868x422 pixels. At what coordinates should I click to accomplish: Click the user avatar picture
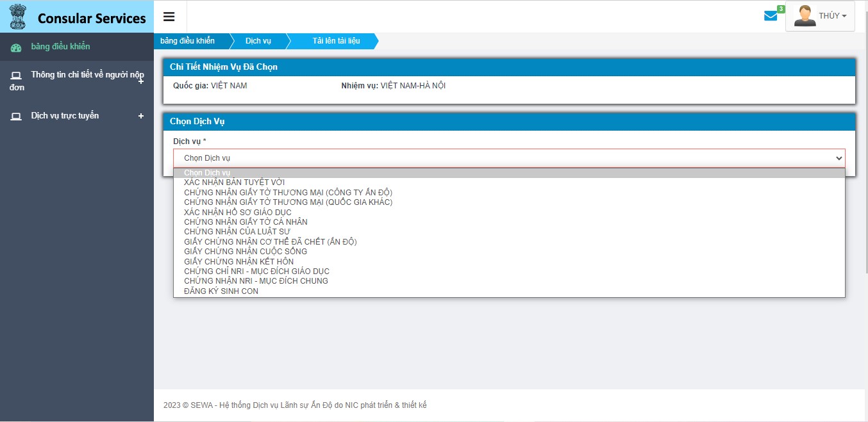pos(805,16)
